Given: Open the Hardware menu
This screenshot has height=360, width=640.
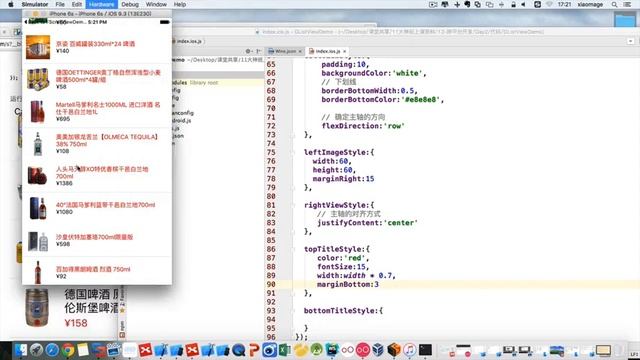Looking at the screenshot, I should click(x=102, y=4).
